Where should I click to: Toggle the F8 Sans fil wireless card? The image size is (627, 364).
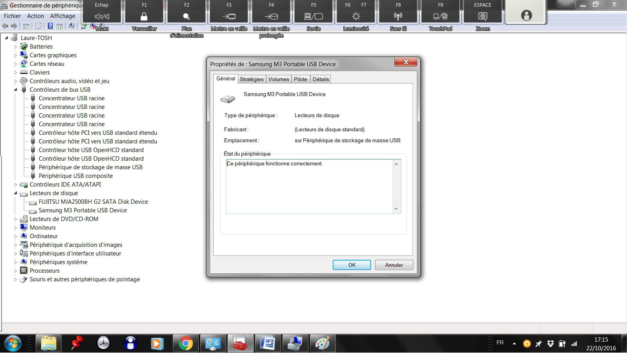click(x=398, y=12)
